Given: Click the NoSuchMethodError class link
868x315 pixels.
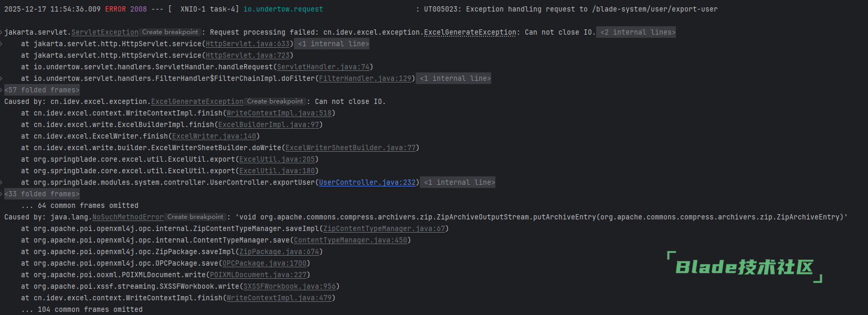Looking at the screenshot, I should tap(128, 217).
